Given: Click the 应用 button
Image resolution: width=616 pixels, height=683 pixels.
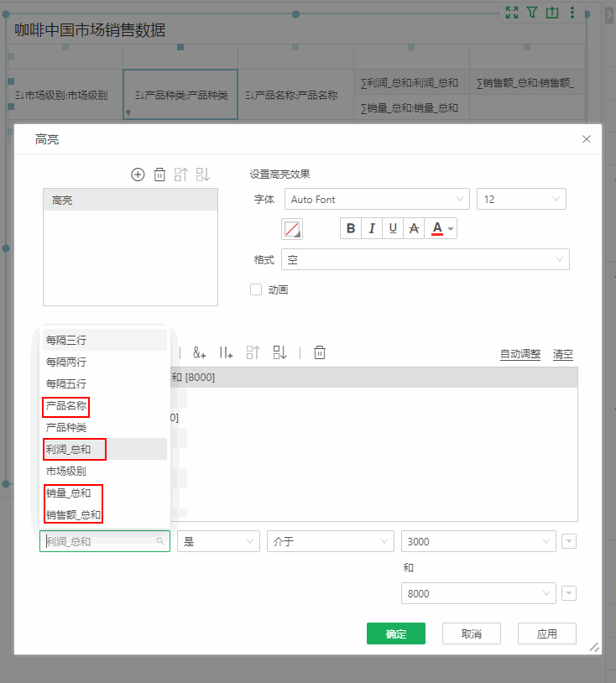Looking at the screenshot, I should [546, 633].
